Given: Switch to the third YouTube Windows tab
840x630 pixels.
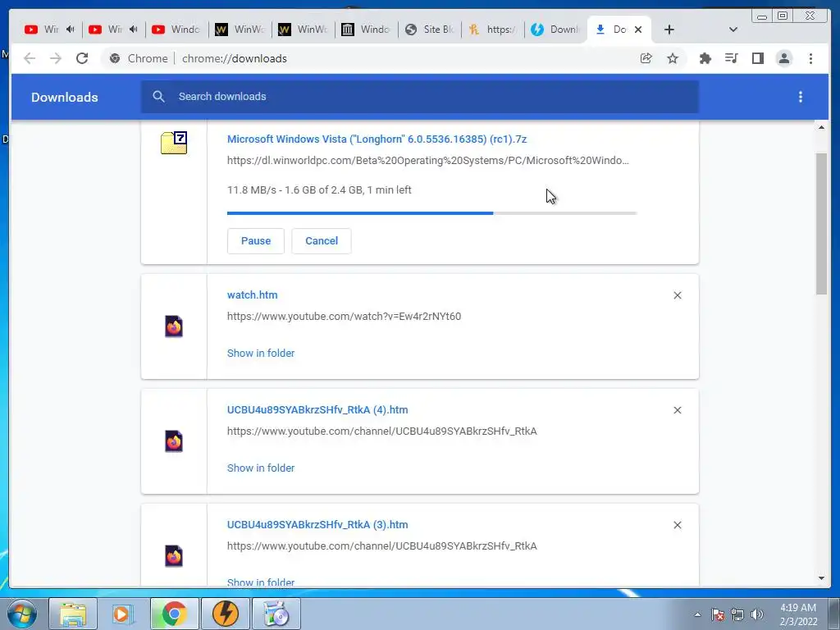Looking at the screenshot, I should click(x=176, y=30).
